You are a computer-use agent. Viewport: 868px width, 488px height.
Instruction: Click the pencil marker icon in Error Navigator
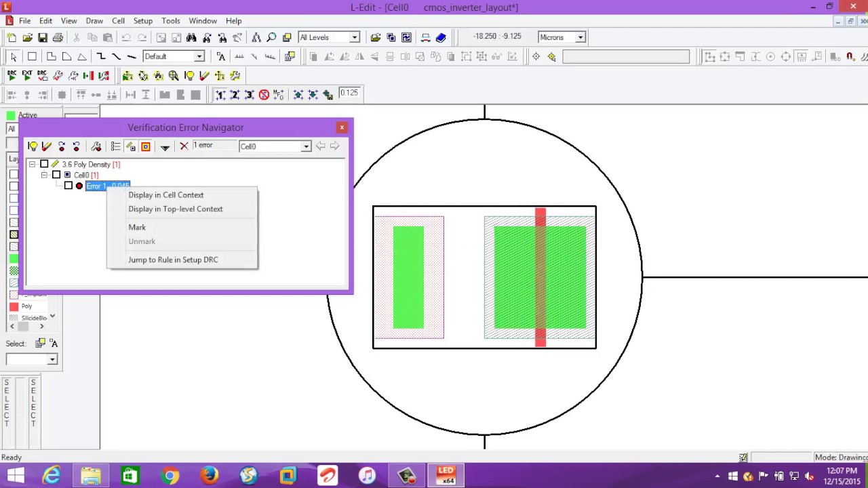tap(47, 146)
